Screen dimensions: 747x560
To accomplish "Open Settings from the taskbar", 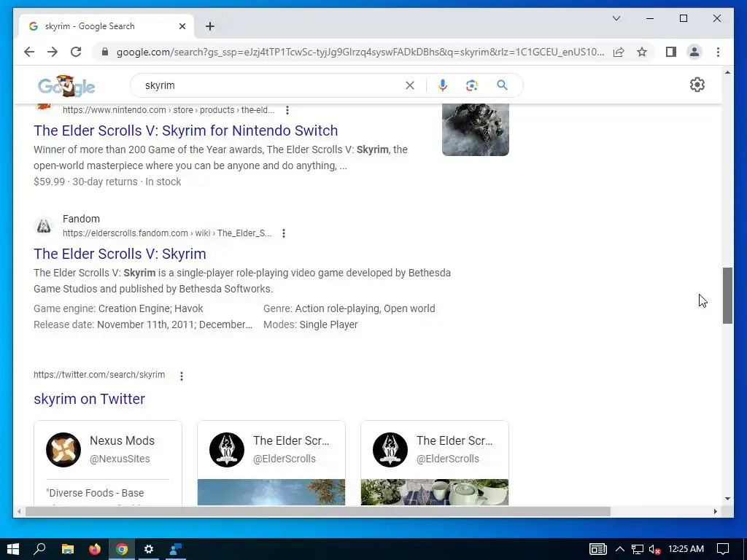I will [149, 549].
